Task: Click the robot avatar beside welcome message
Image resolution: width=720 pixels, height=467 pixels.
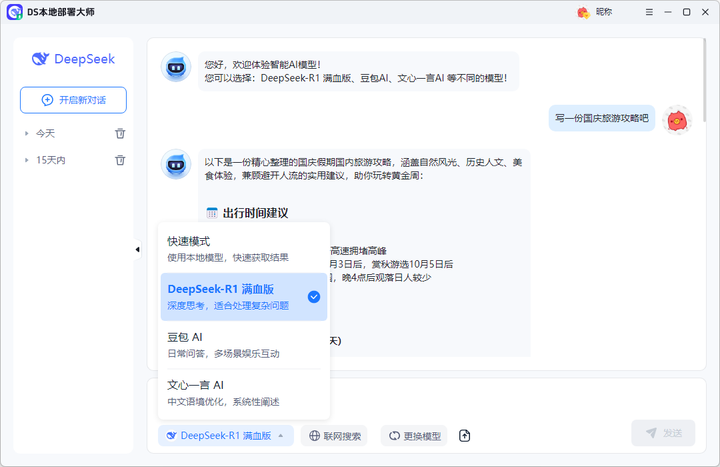Action: point(176,67)
